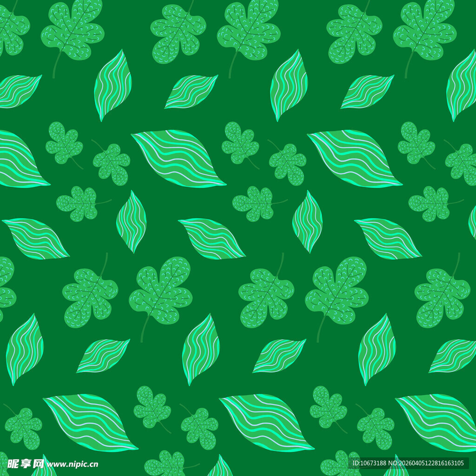Viewport: 476px width, 476px height.
Task: Click the slanted striped leaf at the middle right
Action: click(x=388, y=238)
